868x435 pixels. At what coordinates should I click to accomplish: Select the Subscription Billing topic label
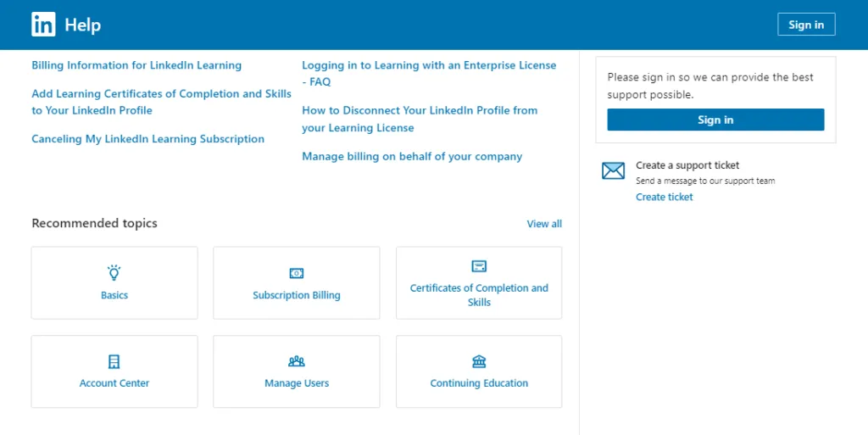point(297,295)
